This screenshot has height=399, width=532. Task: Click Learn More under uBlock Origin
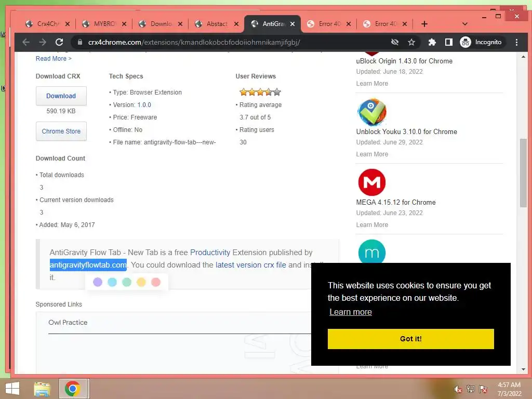click(x=372, y=84)
